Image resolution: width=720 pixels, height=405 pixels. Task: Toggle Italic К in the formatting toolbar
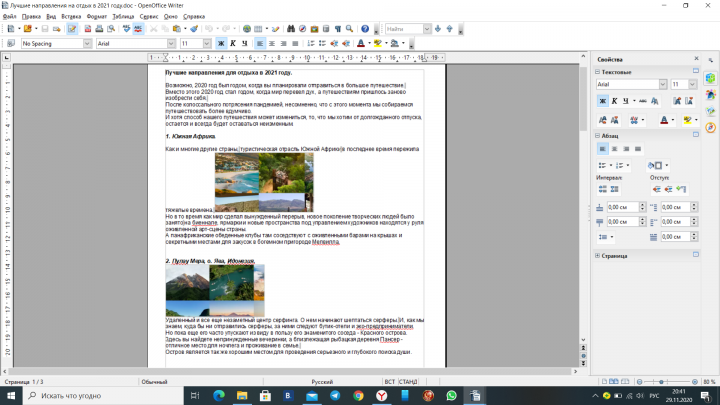(233, 43)
